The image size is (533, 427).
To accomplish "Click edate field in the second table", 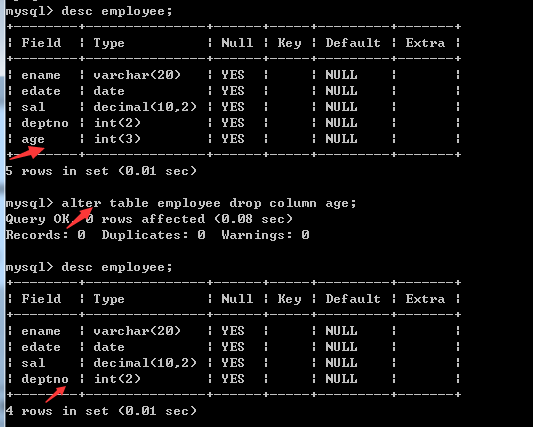I will [41, 347].
